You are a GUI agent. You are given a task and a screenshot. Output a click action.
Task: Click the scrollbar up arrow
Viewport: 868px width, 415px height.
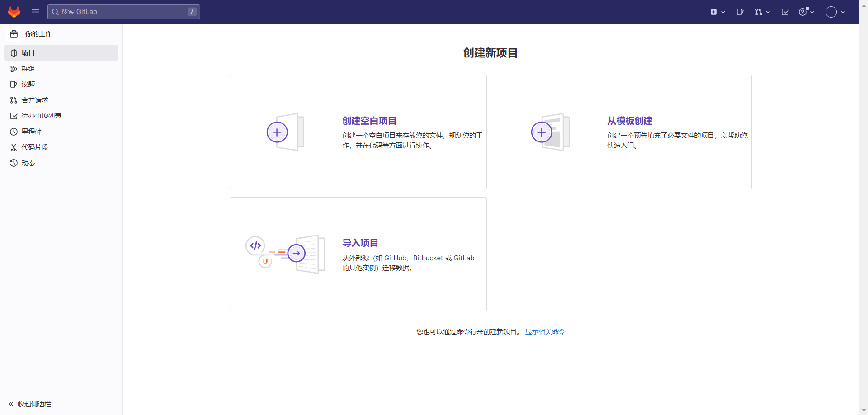[x=863, y=4]
